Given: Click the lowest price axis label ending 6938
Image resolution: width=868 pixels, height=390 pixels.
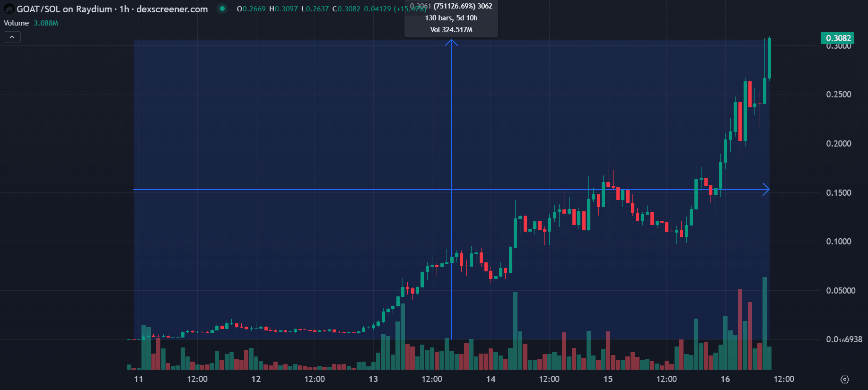Looking at the screenshot, I should coord(844,339).
